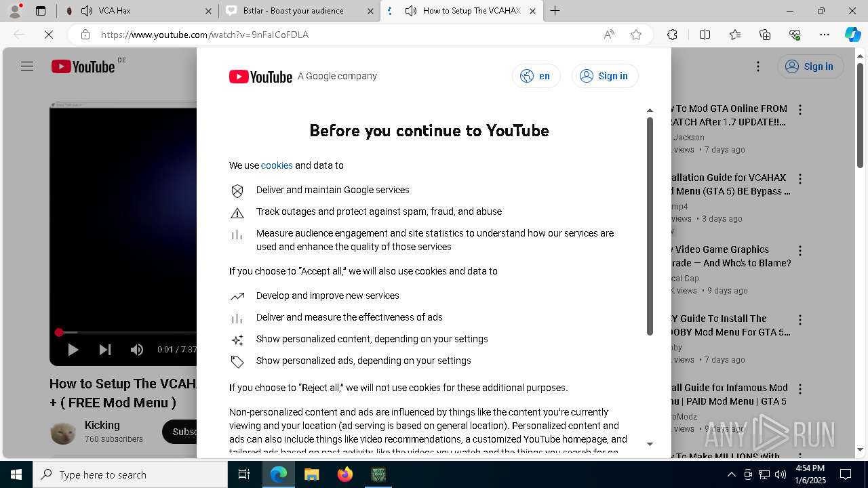Screen dimensions: 868x488
Task: Subscribe to the Kicking channel
Action: click(180, 432)
